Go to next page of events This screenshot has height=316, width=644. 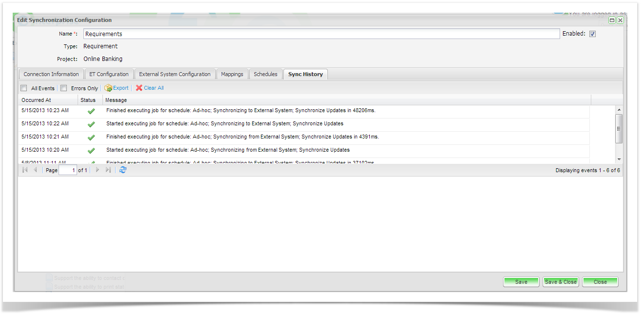(x=98, y=170)
